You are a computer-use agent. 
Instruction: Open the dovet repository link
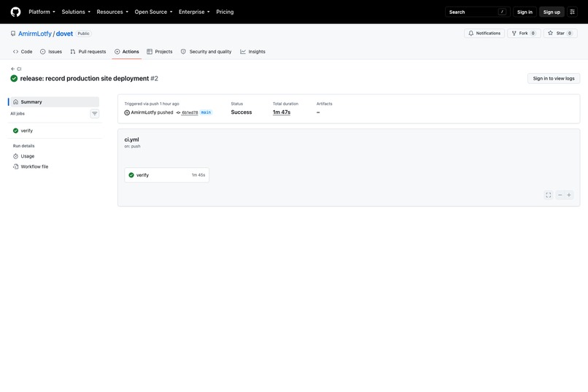coord(64,34)
